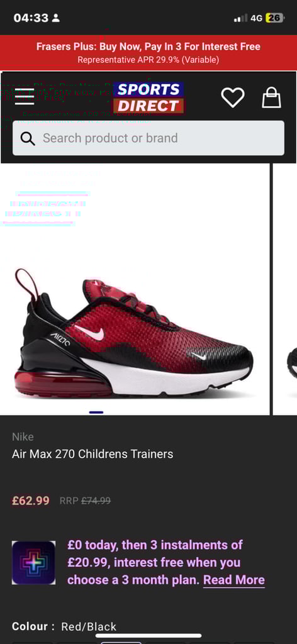This screenshot has height=644, width=297.
Task: Tap the magnifying glass search icon
Action: coord(28,138)
